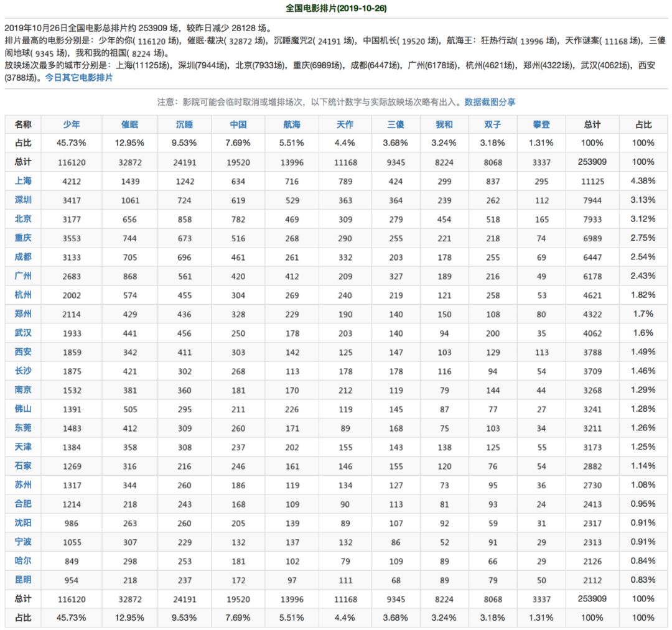Select the 45.73% cell in top 占比 row

pos(71,143)
